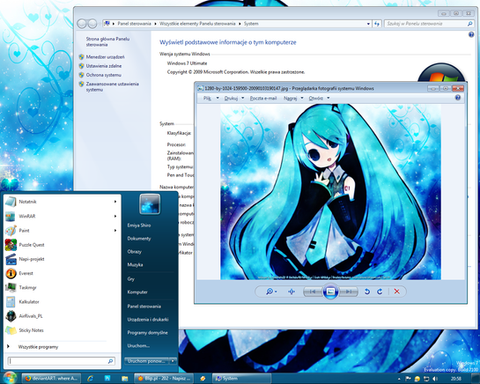
Task: Go to Strona główna Panelu sterowania
Action: tap(107, 42)
